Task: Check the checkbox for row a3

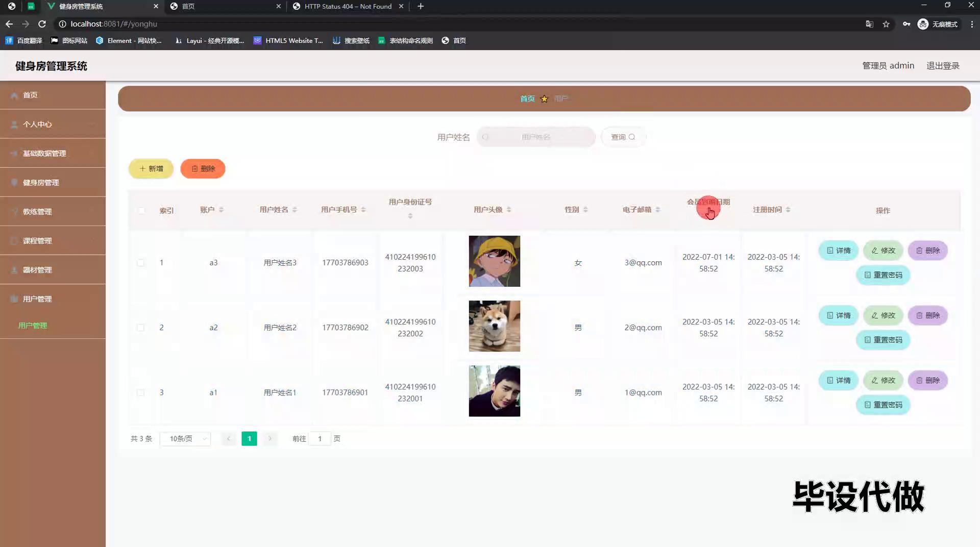Action: pyautogui.click(x=141, y=263)
